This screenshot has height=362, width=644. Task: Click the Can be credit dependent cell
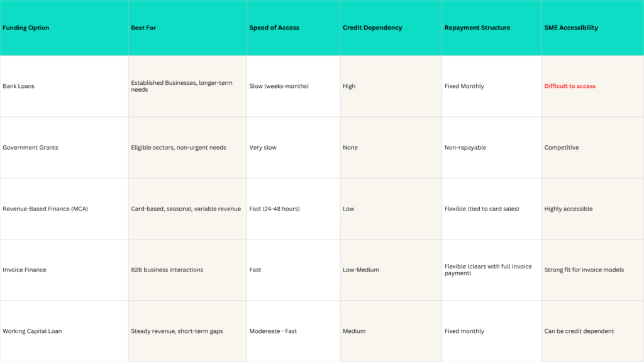[579, 331]
